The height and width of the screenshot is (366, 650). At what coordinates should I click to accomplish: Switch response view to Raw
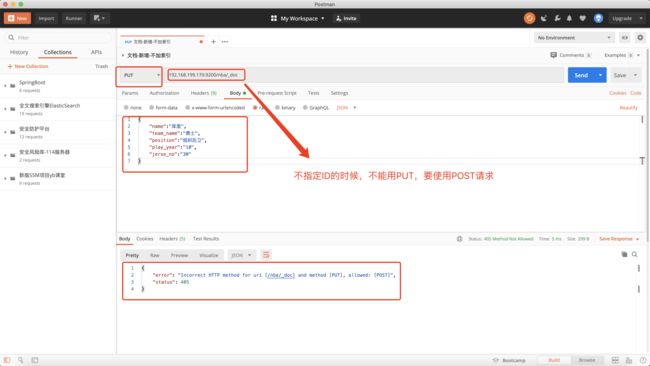pos(155,255)
